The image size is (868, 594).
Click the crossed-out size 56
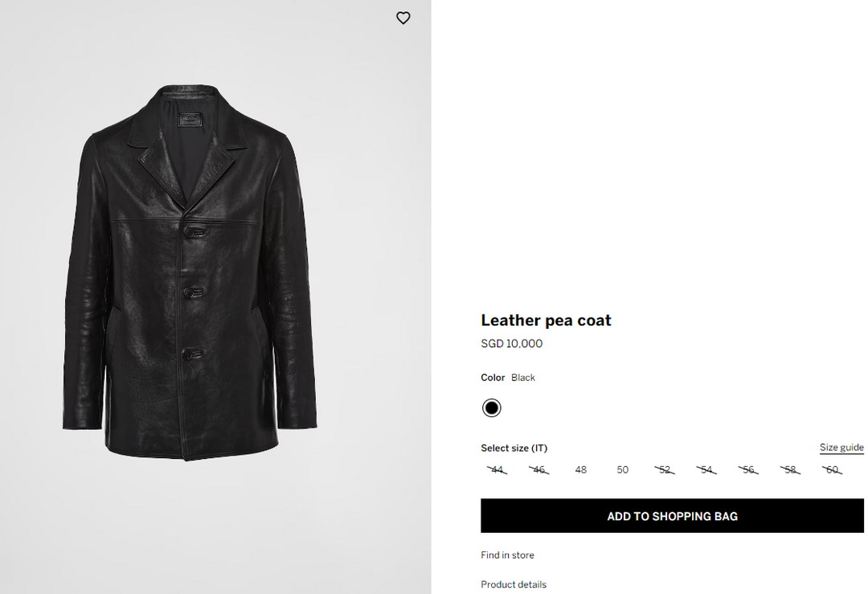(x=749, y=470)
